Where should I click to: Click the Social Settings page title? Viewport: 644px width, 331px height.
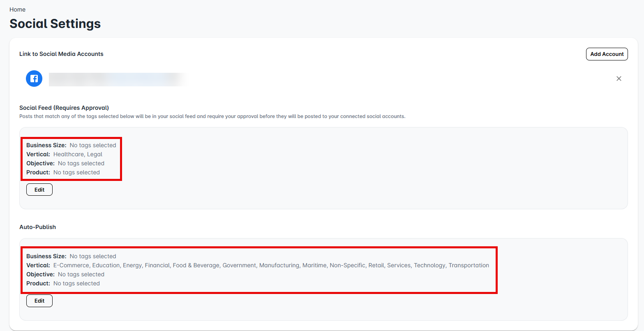point(55,24)
